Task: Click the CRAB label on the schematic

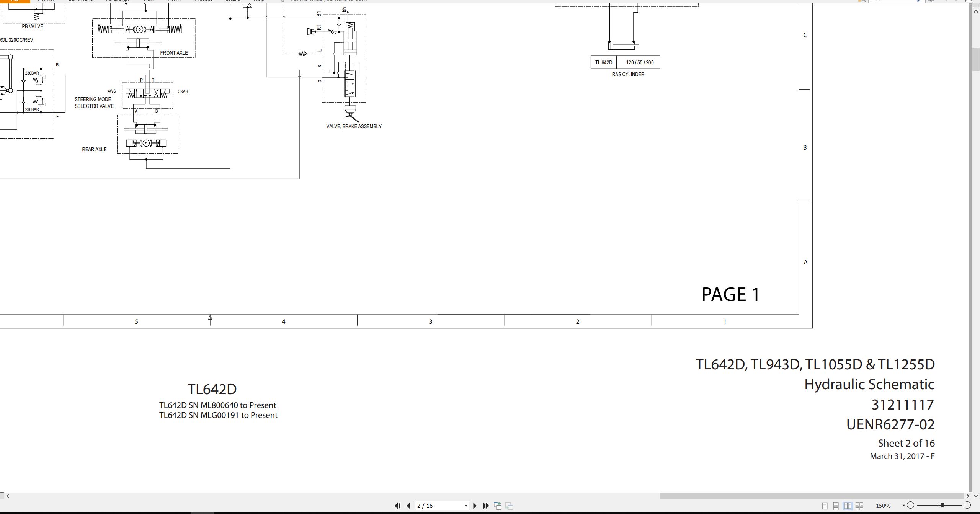Action: 183,91
